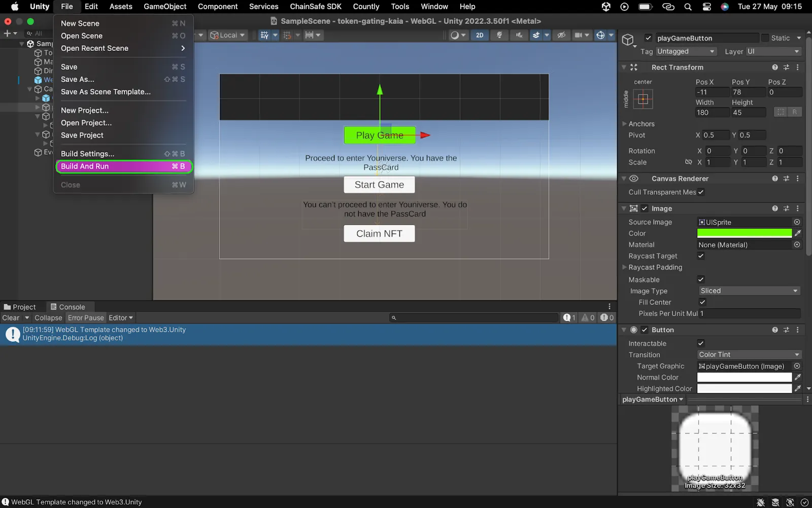The height and width of the screenshot is (508, 812).
Task: Click the green Image Color swatch
Action: [744, 233]
